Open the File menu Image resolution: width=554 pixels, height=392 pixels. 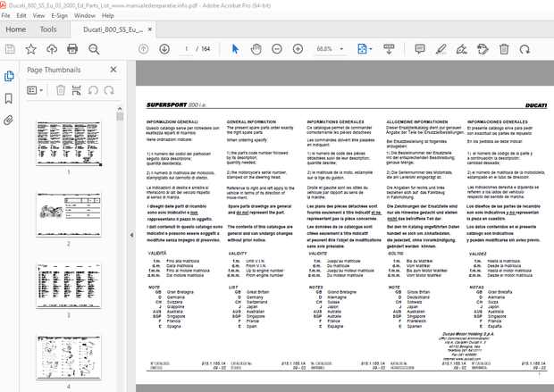(x=5, y=15)
